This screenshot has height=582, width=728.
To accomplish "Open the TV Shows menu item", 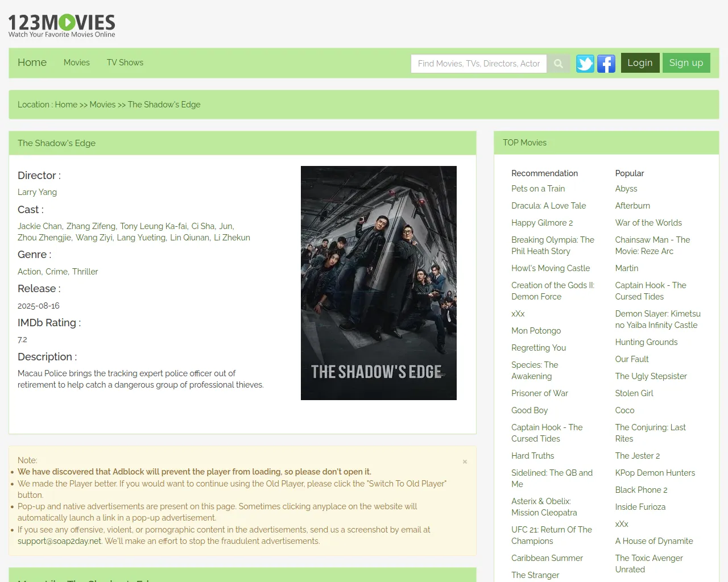I will tap(125, 63).
